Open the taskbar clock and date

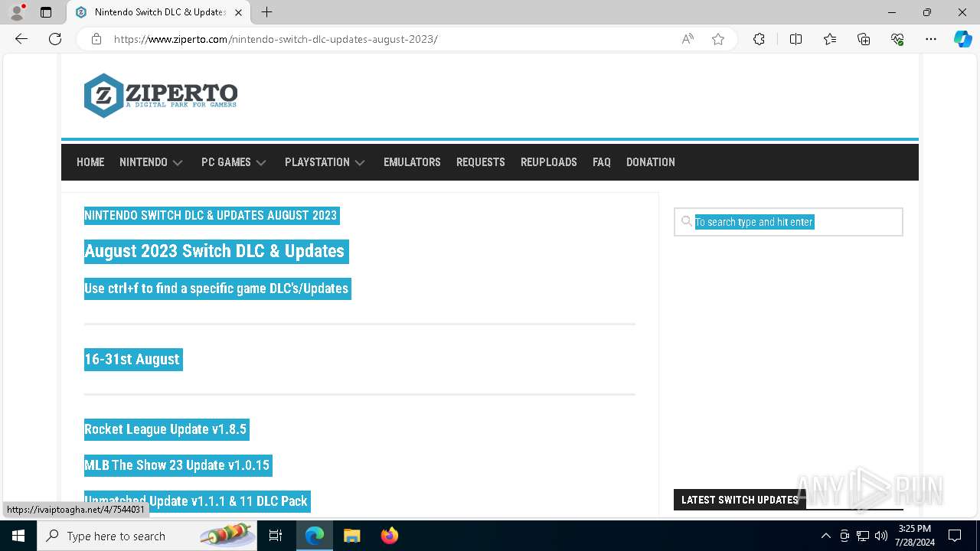point(915,536)
